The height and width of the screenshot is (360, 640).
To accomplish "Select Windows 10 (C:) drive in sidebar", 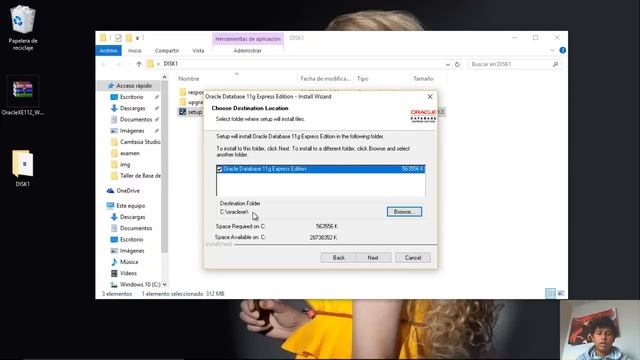I will [x=135, y=284].
